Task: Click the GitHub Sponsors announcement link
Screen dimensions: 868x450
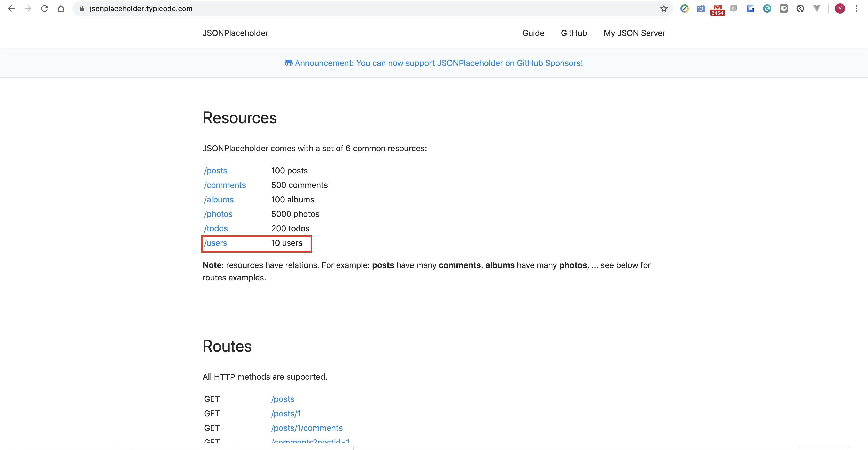Action: (x=438, y=63)
